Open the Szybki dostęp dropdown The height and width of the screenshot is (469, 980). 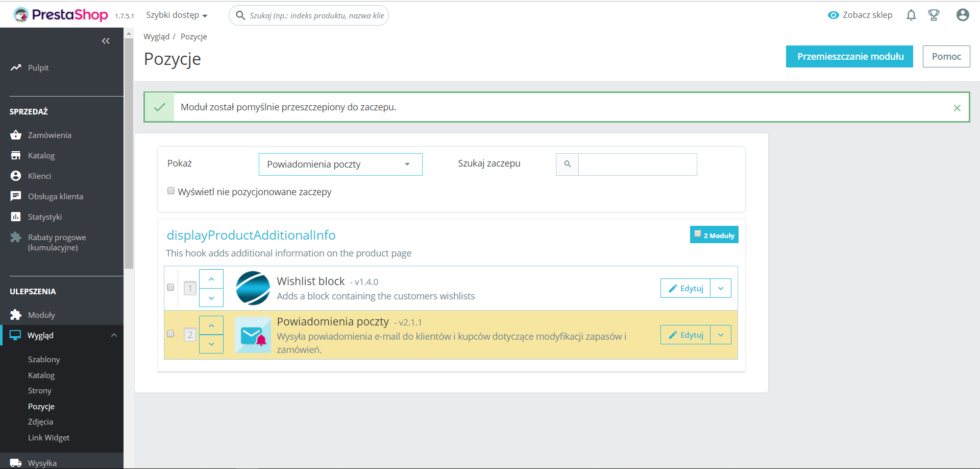point(177,15)
